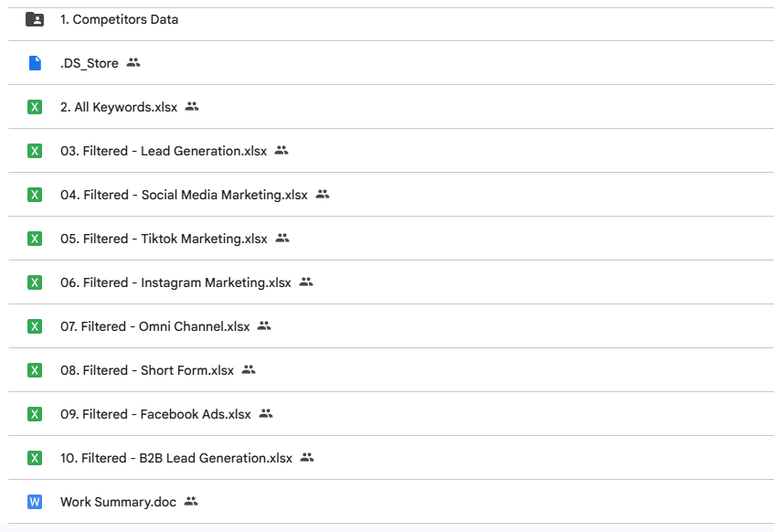Click Excel icon beside Omni Channel file
Image resolution: width=774 pixels, height=532 pixels.
pos(35,326)
